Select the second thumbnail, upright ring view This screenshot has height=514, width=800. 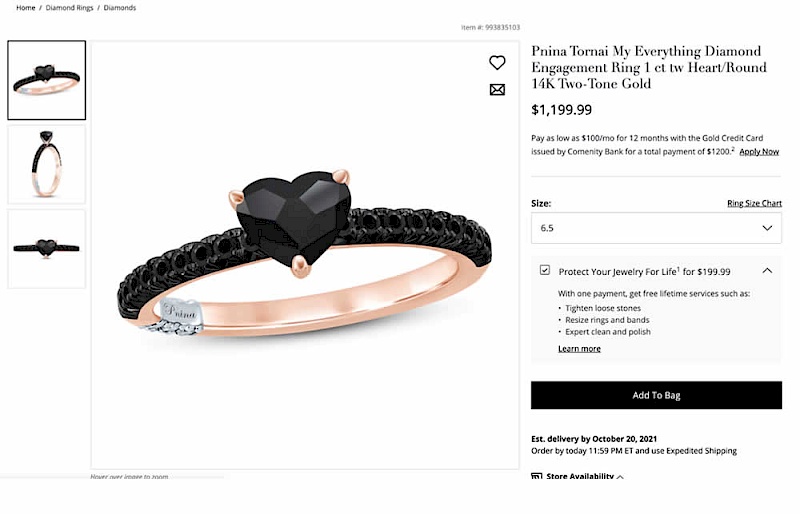[x=47, y=164]
